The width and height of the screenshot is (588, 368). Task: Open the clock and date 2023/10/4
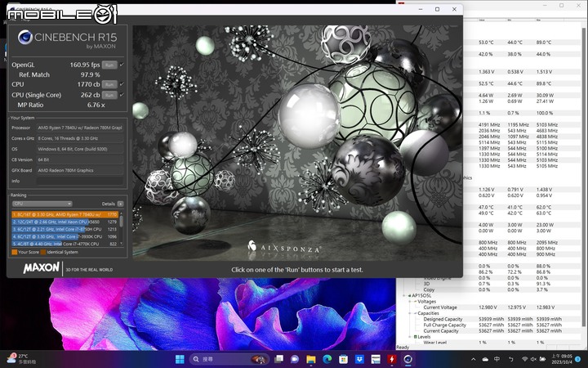coord(561,359)
